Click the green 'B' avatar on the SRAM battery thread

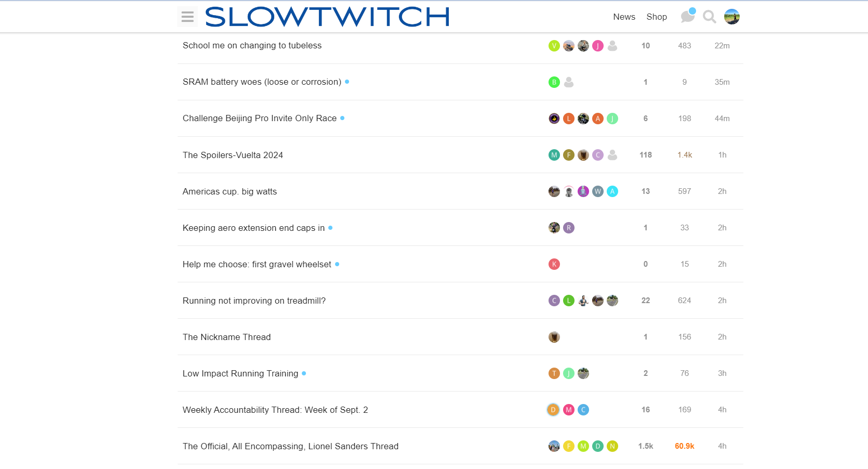(x=554, y=82)
